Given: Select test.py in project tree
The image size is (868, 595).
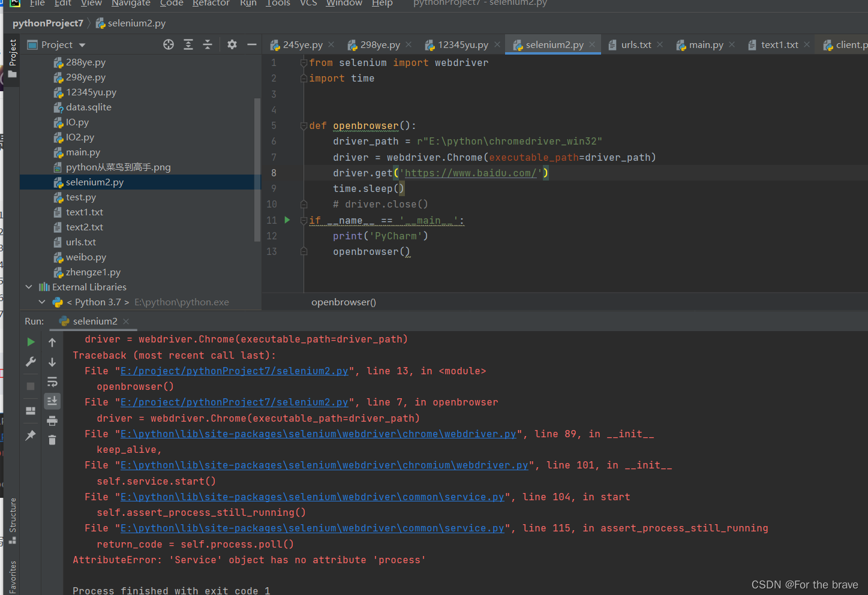Looking at the screenshot, I should click(81, 197).
